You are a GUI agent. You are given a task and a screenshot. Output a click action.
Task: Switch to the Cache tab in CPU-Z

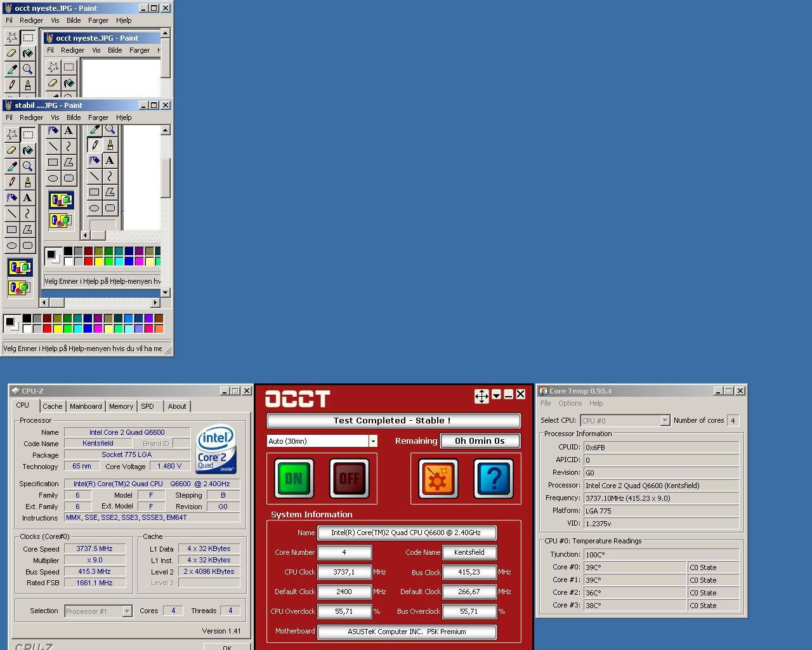coord(53,406)
